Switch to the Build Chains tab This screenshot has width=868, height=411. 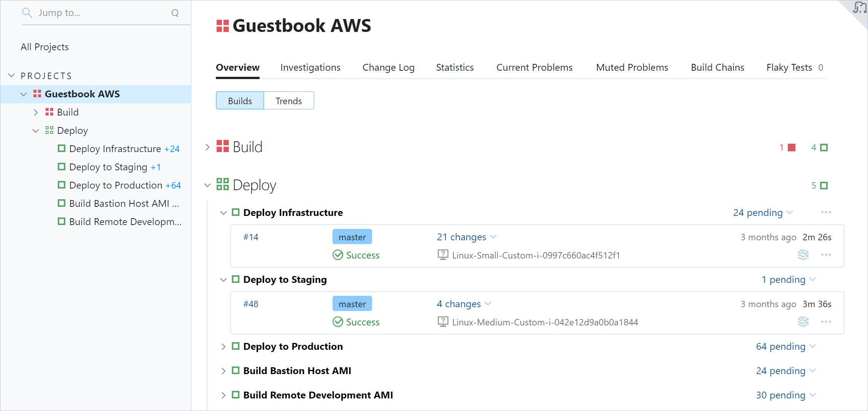point(717,67)
